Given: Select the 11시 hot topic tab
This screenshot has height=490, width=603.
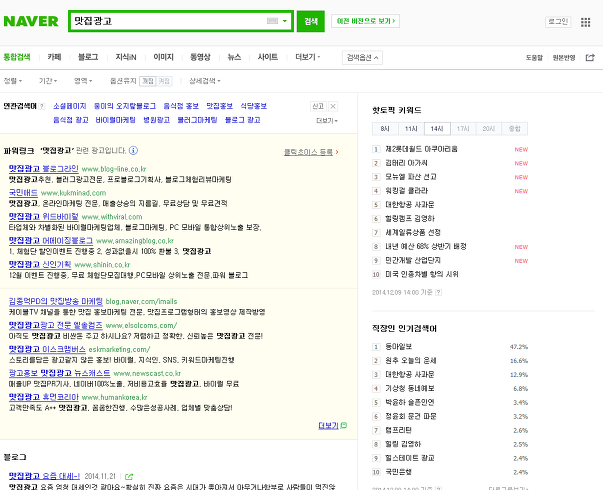Looking at the screenshot, I should [x=411, y=129].
